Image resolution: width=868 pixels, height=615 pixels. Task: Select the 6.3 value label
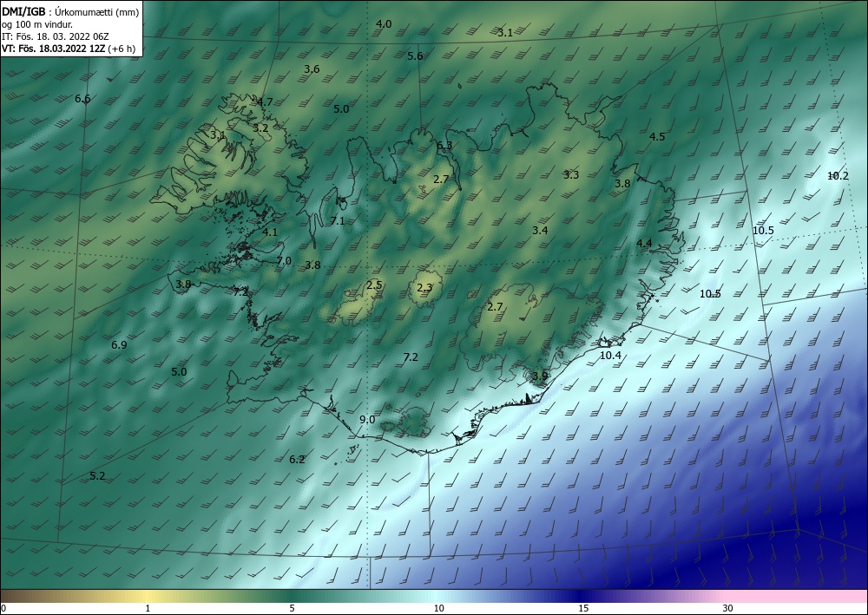pyautogui.click(x=444, y=146)
